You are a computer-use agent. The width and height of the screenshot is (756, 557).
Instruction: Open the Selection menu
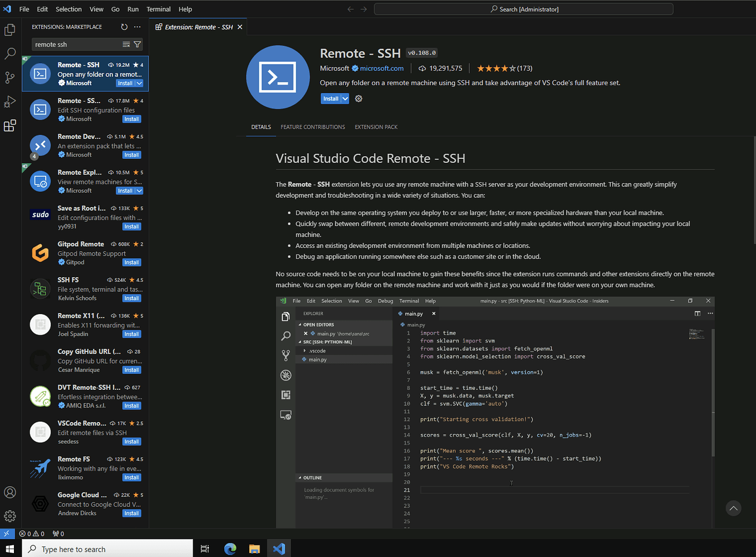pyautogui.click(x=68, y=9)
